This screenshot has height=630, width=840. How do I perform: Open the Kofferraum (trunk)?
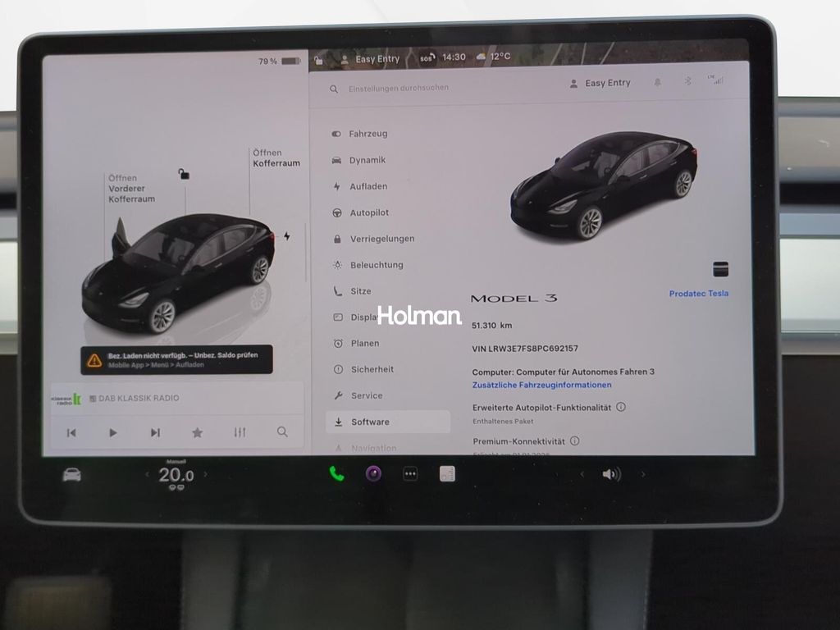[276, 158]
